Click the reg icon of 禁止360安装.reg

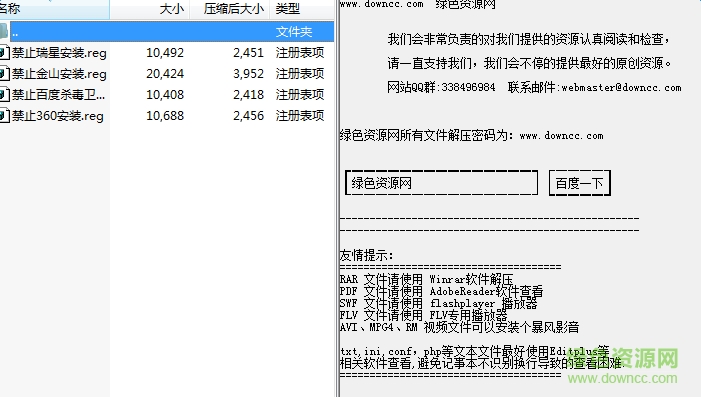tap(4, 116)
